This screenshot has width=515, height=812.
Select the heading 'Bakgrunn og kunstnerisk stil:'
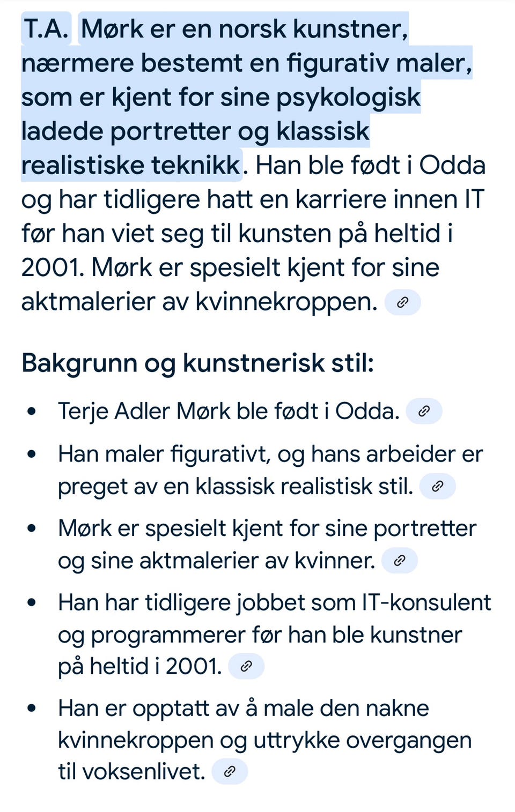tap(197, 363)
